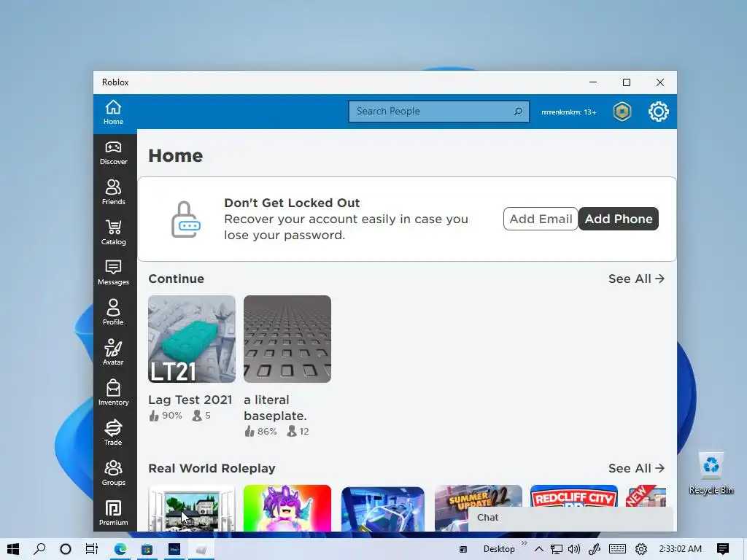
Task: Minimize the Roblox window
Action: click(593, 82)
